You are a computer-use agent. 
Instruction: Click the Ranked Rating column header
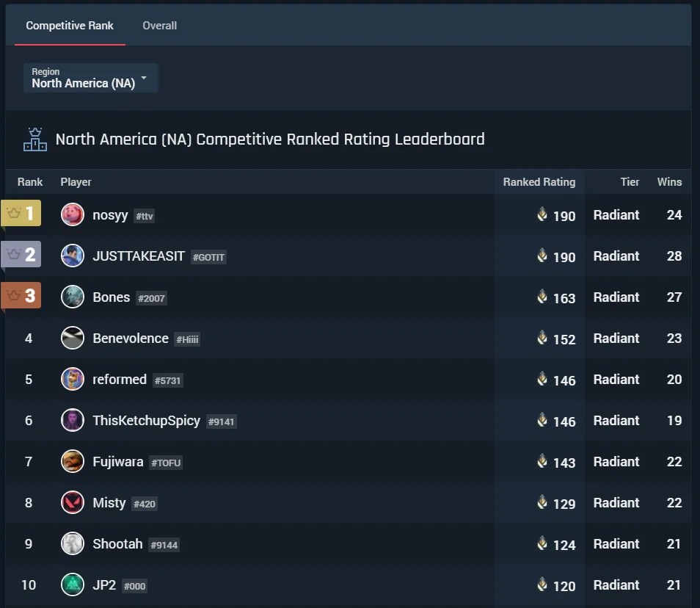539,182
